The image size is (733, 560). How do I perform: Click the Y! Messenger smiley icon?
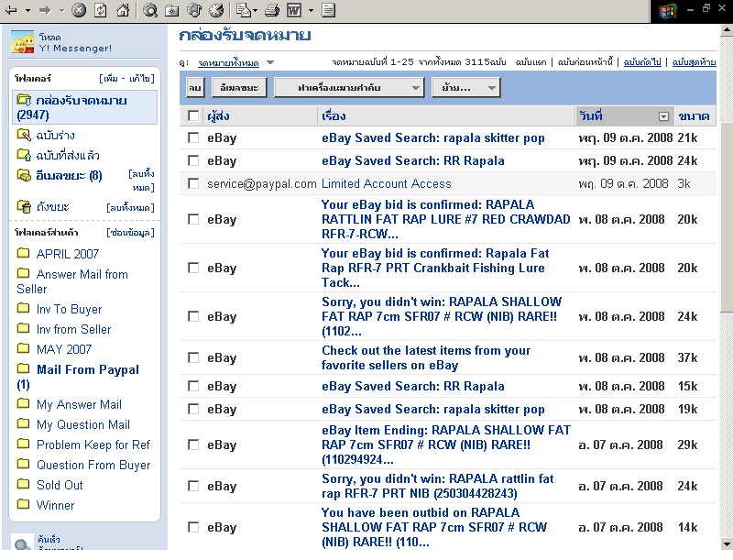tap(22, 42)
